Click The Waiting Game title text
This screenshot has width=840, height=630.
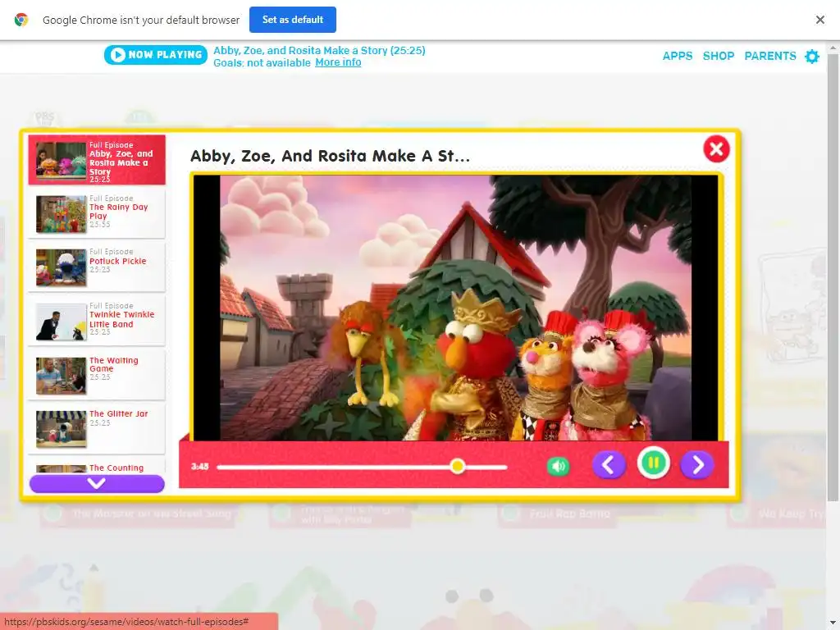tap(113, 364)
